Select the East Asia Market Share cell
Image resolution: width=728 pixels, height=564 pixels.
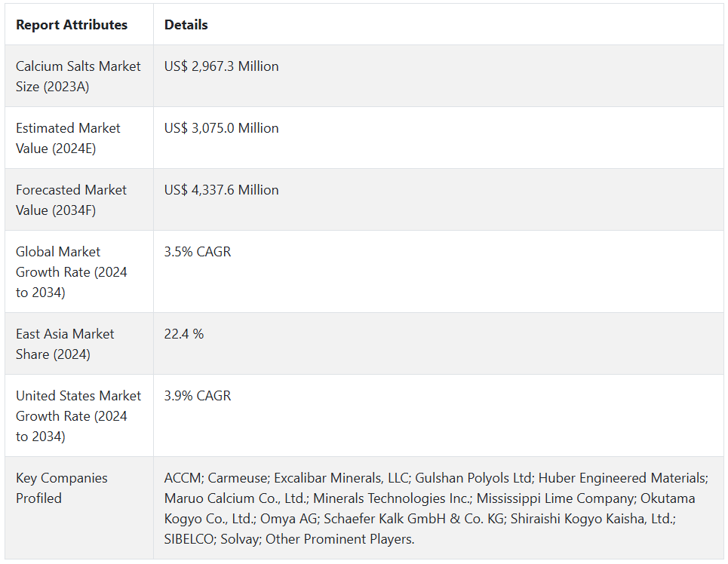pos(65,344)
